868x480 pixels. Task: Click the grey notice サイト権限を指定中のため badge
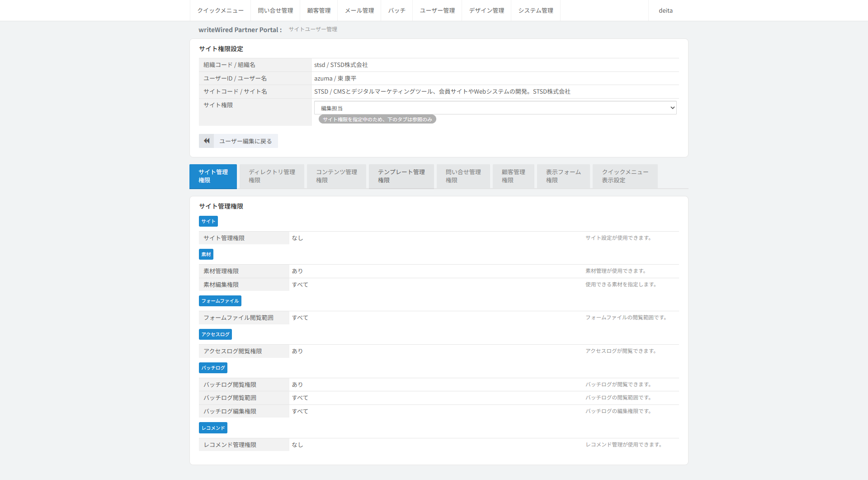377,119
